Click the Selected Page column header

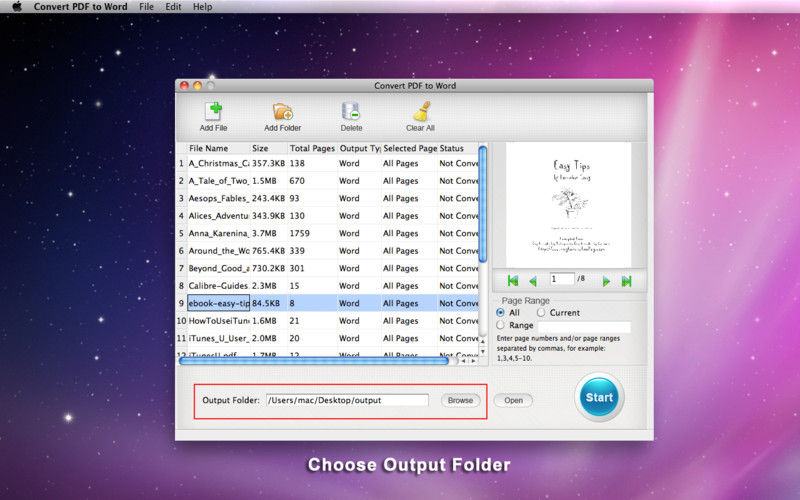click(410, 148)
